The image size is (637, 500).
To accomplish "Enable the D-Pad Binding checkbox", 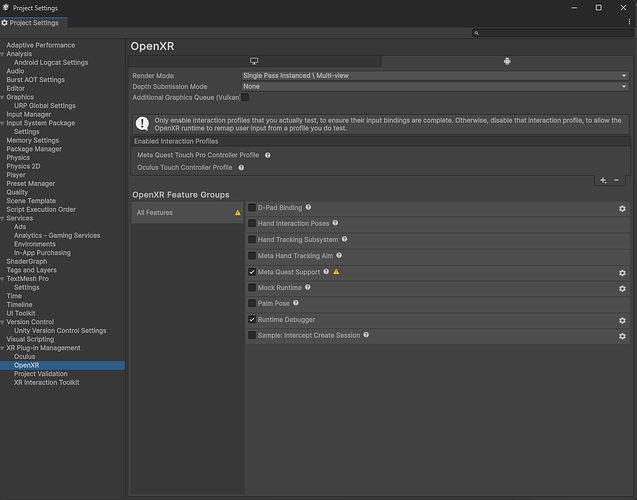I will tap(252, 208).
